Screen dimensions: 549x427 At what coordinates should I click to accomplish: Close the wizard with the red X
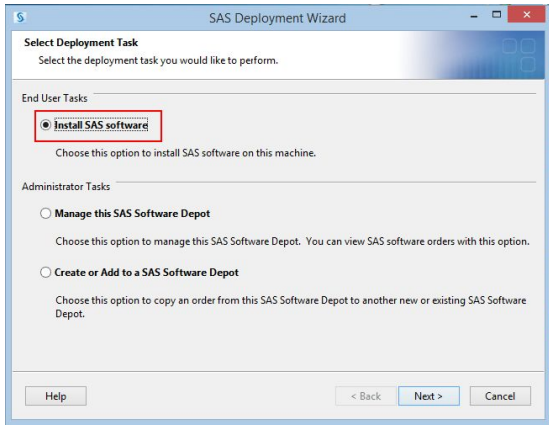(526, 15)
